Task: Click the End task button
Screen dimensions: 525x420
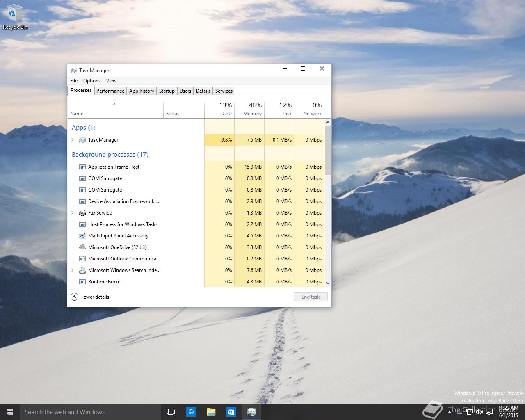Action: click(310, 297)
